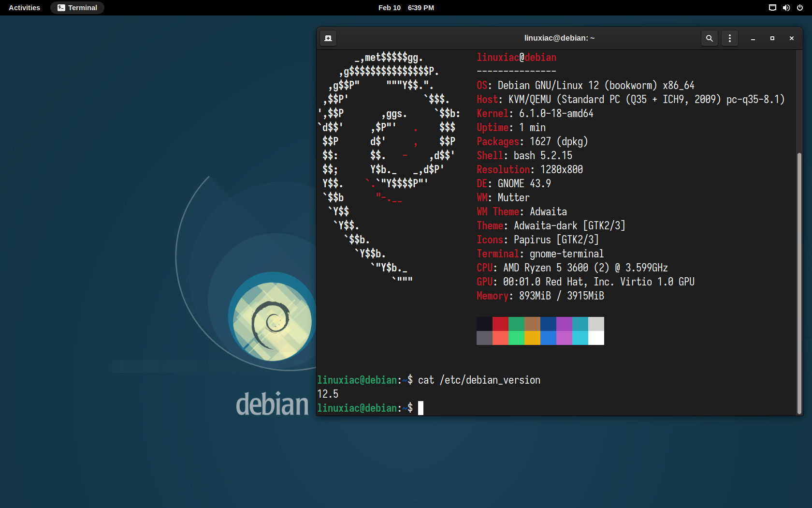This screenshot has width=812, height=508.
Task: Maximize the terminal window
Action: tap(772, 38)
